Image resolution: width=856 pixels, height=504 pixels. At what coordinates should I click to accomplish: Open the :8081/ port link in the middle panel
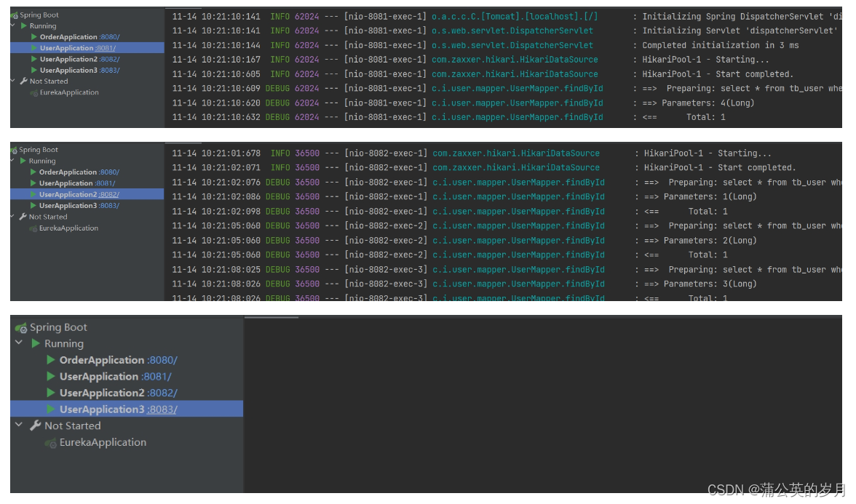tap(105, 183)
